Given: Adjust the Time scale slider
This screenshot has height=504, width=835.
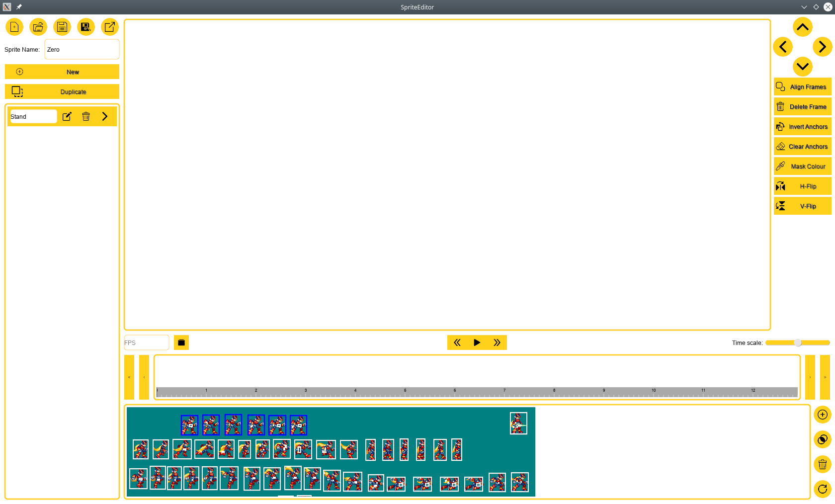Looking at the screenshot, I should point(798,342).
